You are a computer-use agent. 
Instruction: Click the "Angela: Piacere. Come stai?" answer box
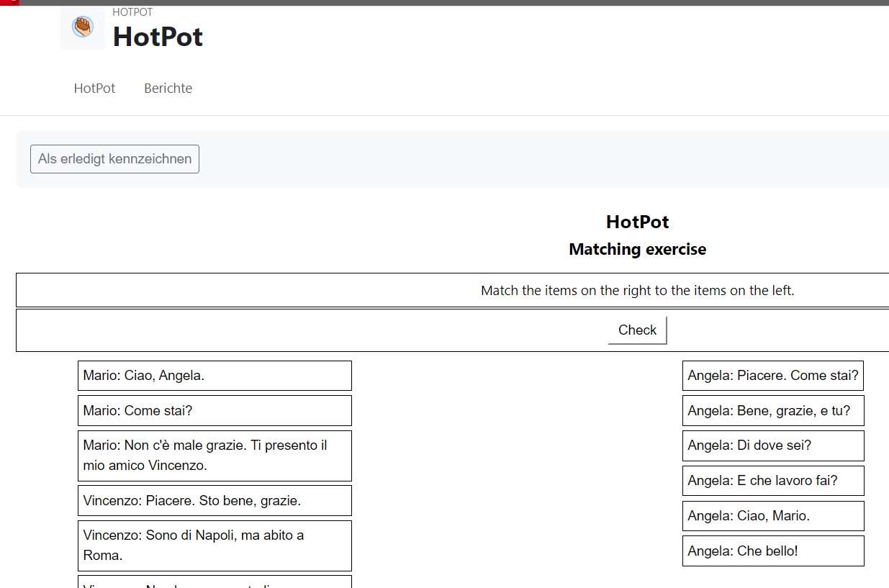coord(772,375)
